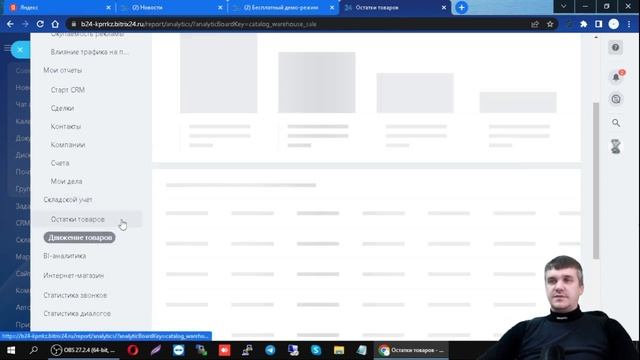Open the main menu hamburger icon

tap(7, 48)
